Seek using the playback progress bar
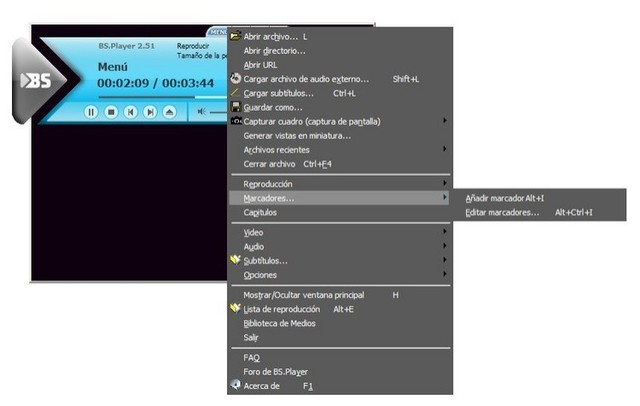Screen dimensions: 640x406 (x=162, y=97)
